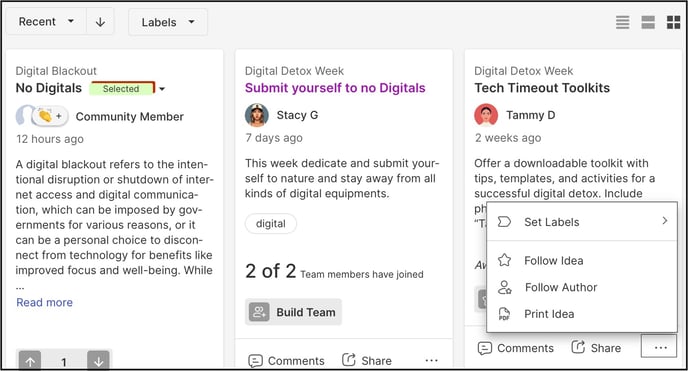Click Tammy D's avatar
688x371 pixels.
(486, 115)
